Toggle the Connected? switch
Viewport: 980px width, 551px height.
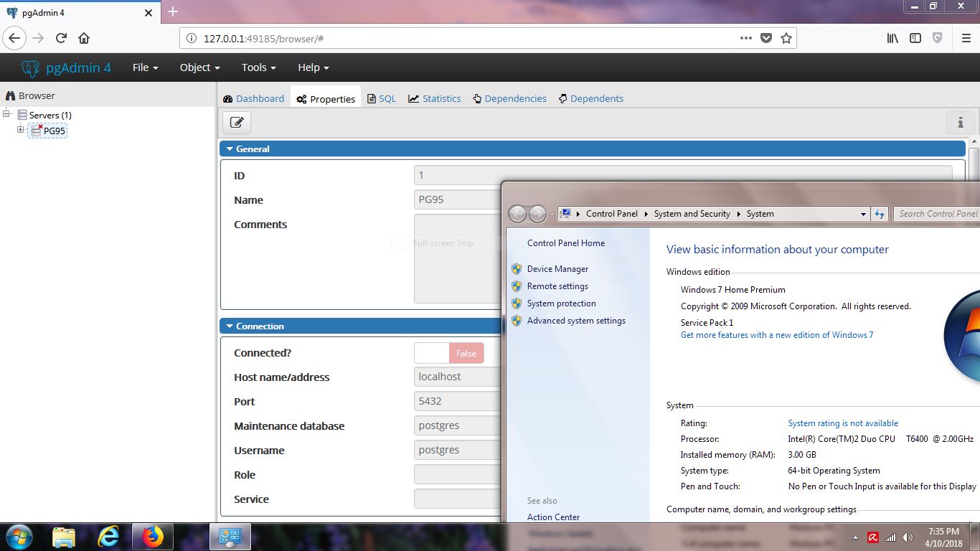click(x=449, y=353)
